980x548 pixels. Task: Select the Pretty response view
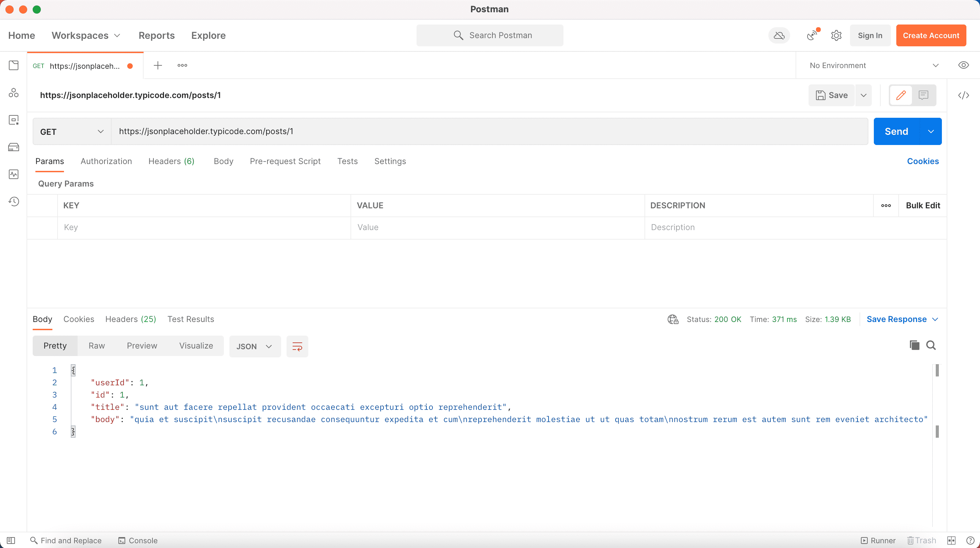click(55, 345)
